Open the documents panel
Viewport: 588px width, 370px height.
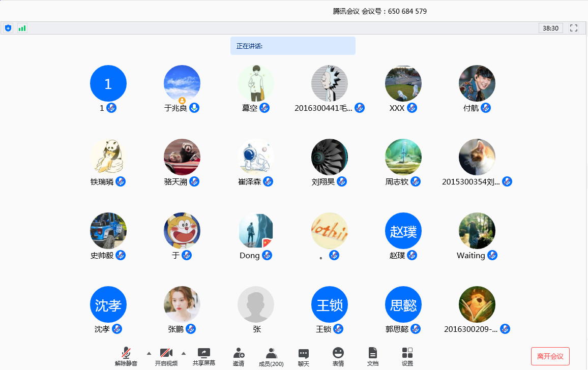pos(373,357)
